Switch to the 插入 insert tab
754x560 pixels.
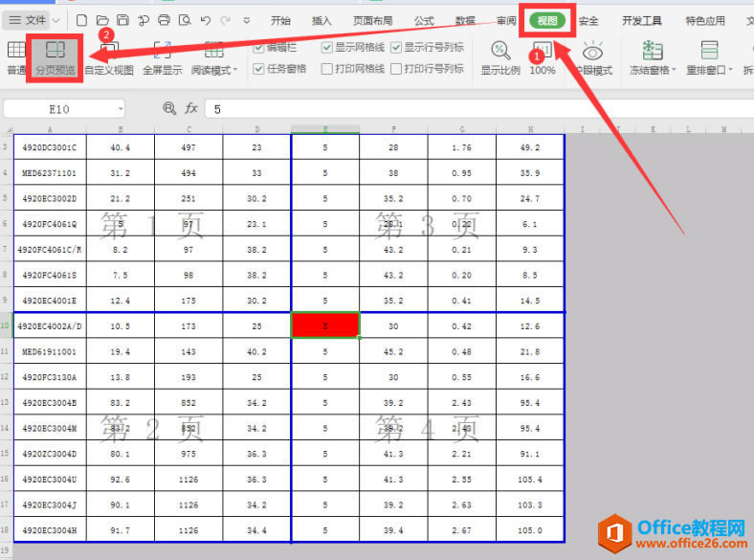tap(322, 21)
